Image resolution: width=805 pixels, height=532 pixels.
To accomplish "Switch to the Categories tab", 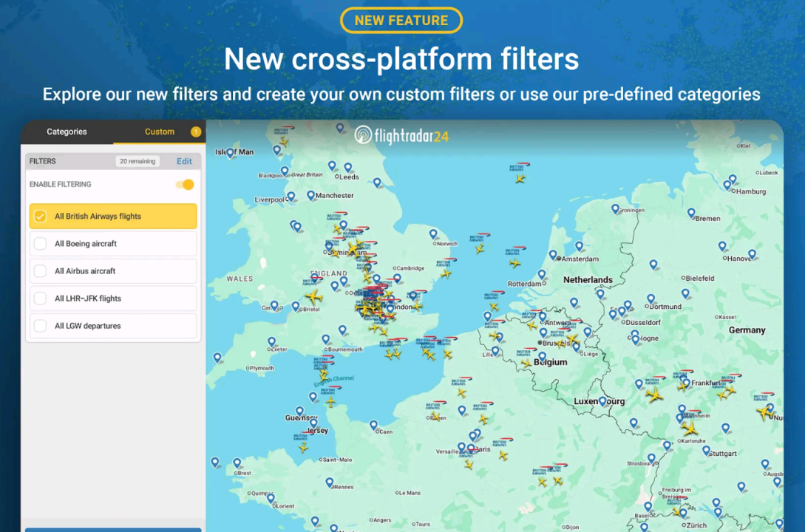I will [x=67, y=132].
